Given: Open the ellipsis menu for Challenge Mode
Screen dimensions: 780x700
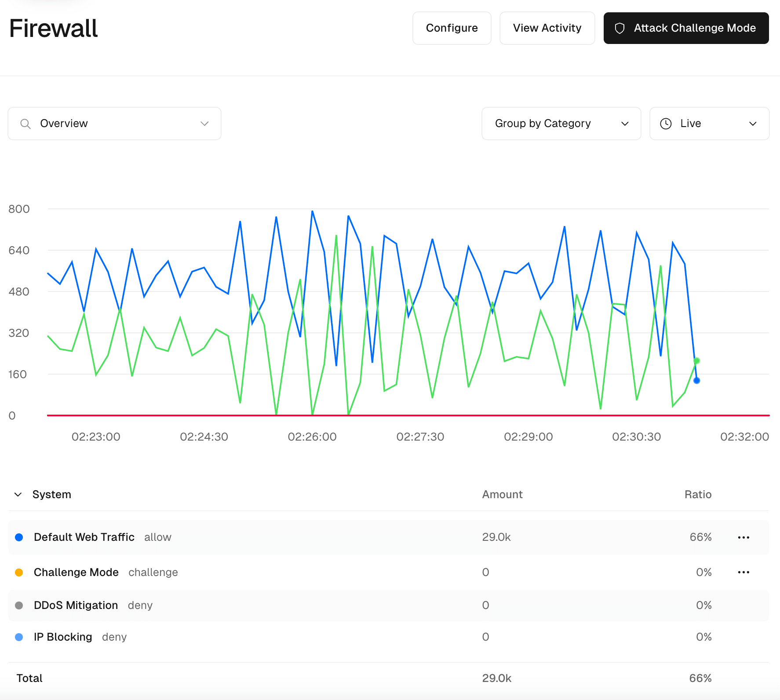Looking at the screenshot, I should click(x=744, y=572).
